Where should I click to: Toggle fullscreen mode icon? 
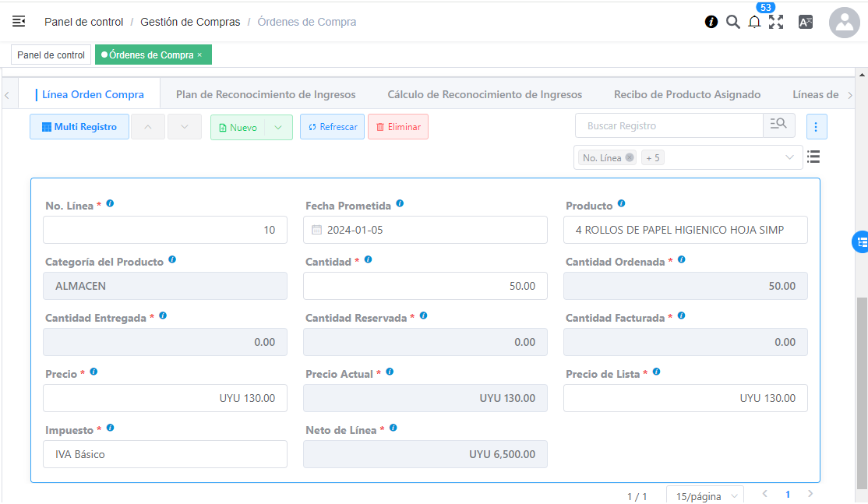click(x=776, y=22)
